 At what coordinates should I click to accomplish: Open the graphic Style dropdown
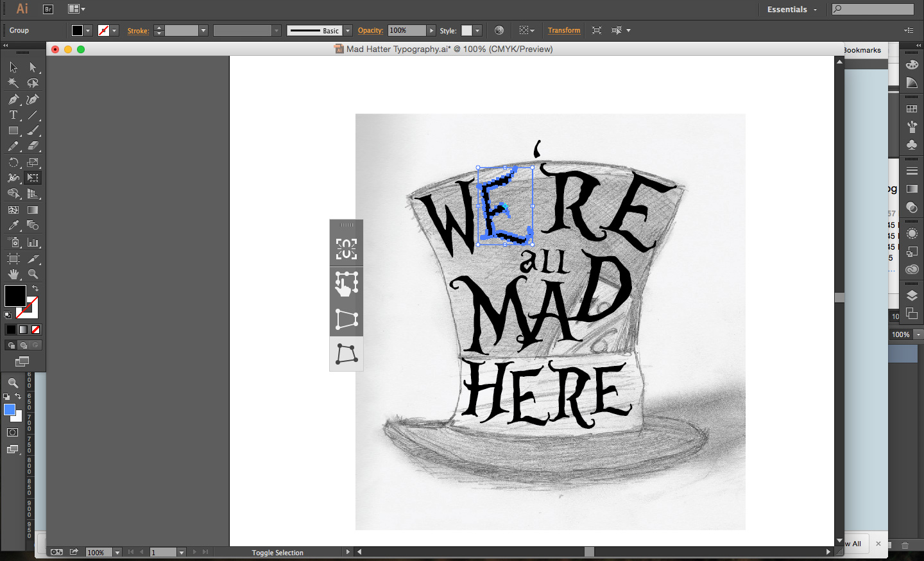477,30
